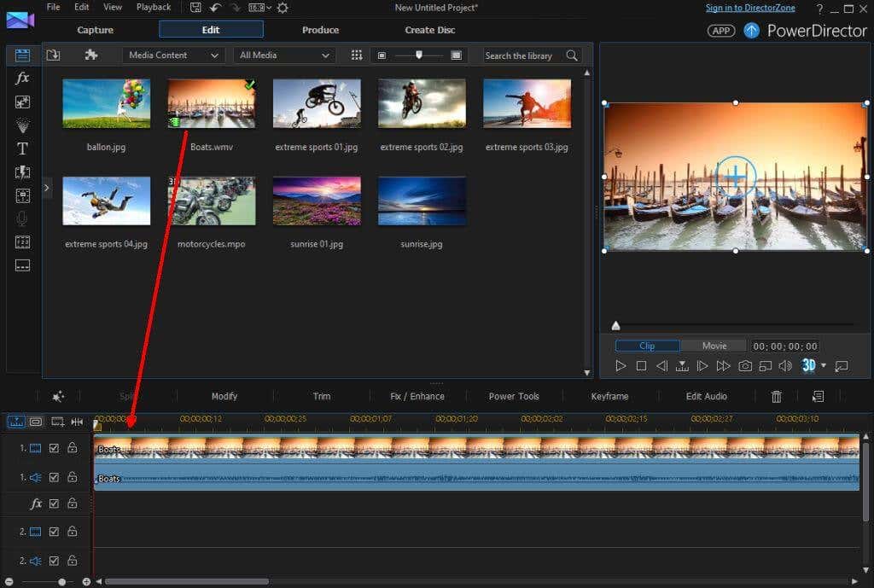Viewport: 874px width, 588px height.
Task: Click the import media folder icon
Action: coord(53,55)
